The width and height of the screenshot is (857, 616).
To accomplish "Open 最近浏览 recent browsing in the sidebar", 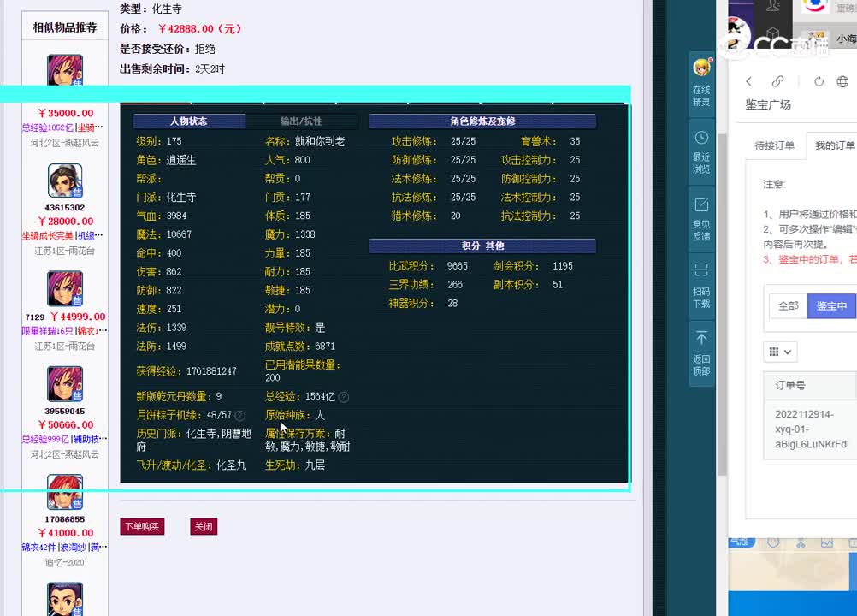I will [x=702, y=152].
